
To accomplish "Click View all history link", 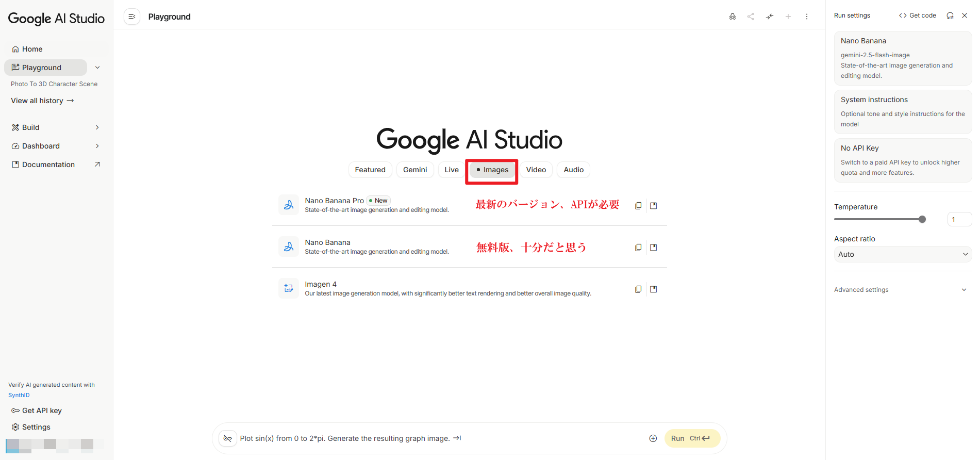I will [42, 101].
